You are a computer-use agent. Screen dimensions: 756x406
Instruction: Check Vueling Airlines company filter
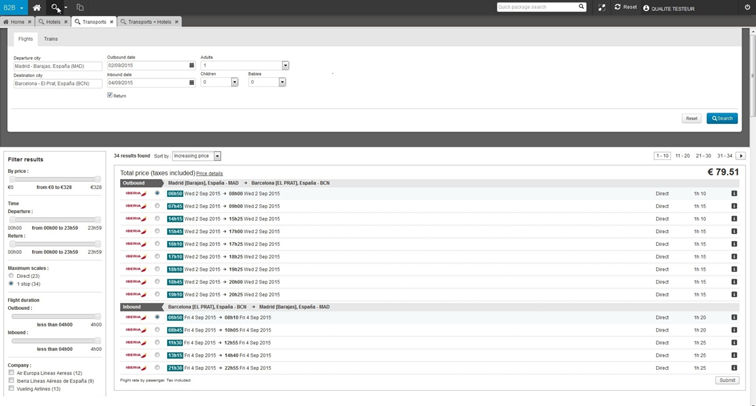point(12,389)
